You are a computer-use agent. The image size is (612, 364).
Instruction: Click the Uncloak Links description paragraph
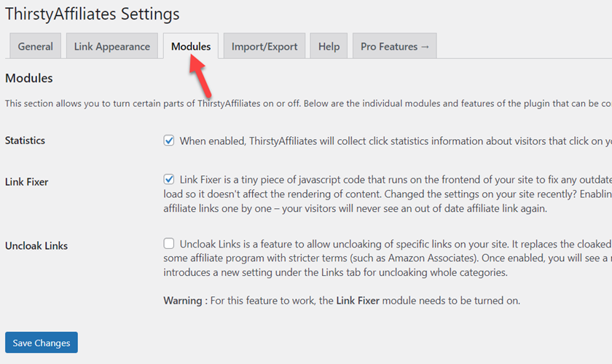[388, 258]
